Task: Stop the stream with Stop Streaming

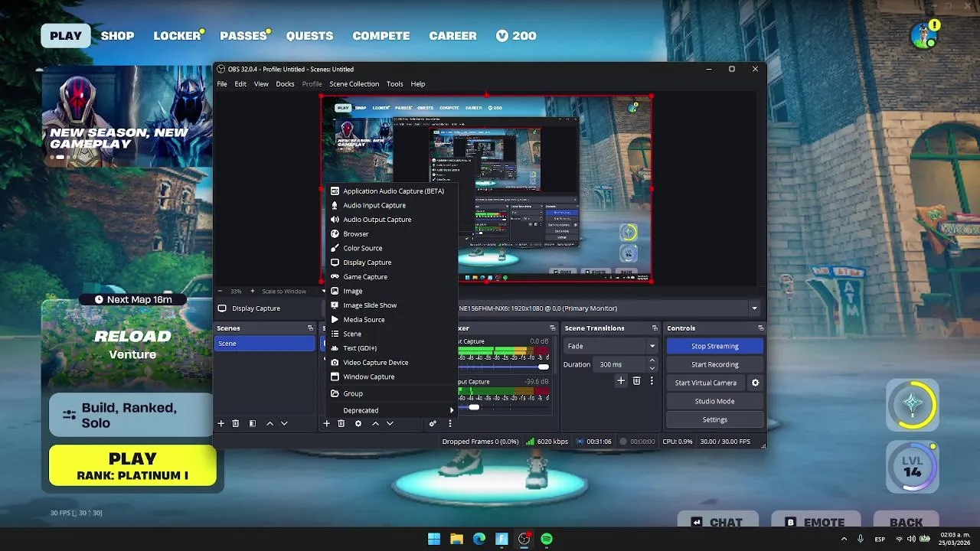Action: click(714, 346)
